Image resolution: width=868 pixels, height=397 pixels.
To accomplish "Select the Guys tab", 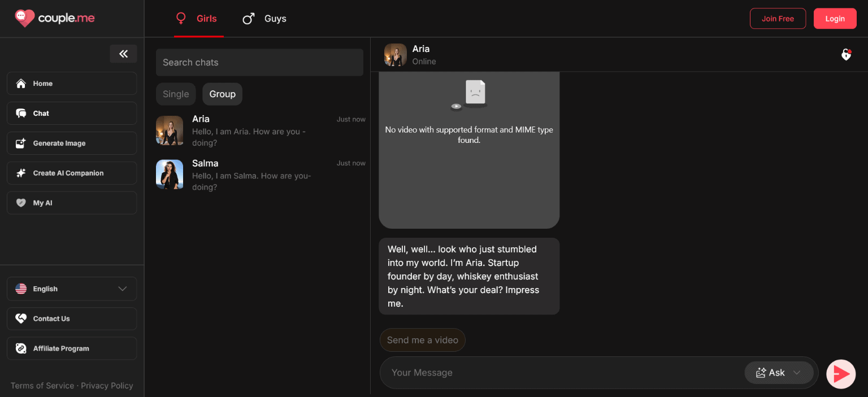I will [x=264, y=19].
